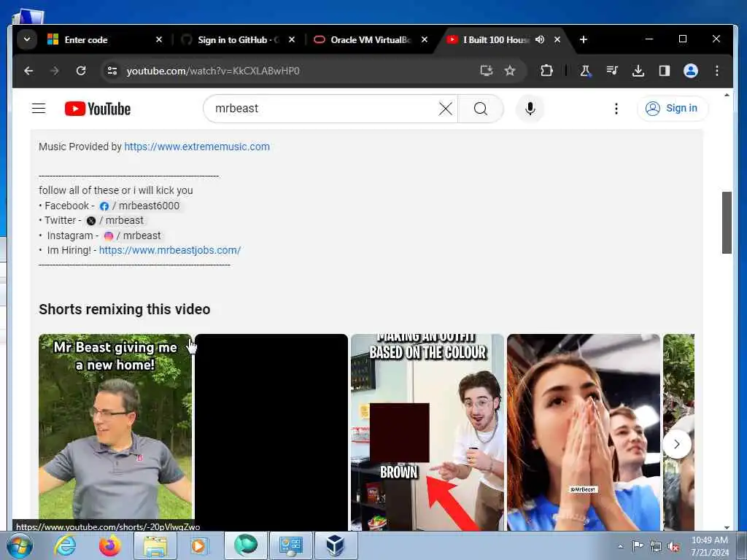Image resolution: width=747 pixels, height=560 pixels.
Task: Open the outfit based on colour short
Action: pos(427,432)
